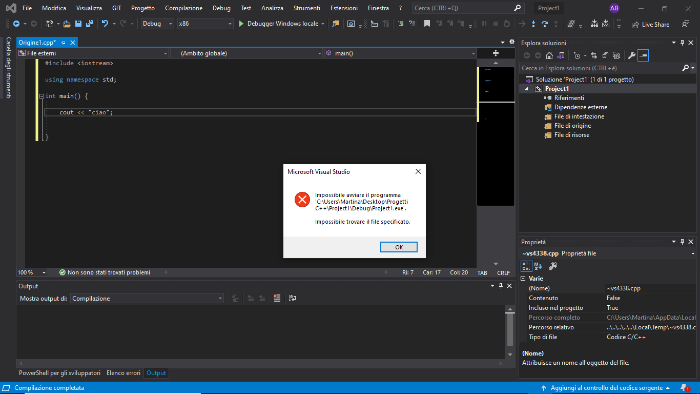Click the property pages wrench in Proprietà
Image resolution: width=700 pixels, height=394 pixels.
point(553,266)
